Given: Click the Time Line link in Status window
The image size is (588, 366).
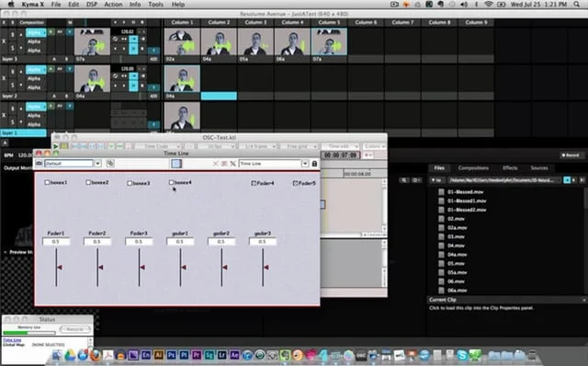Looking at the screenshot, I should coord(12,339).
